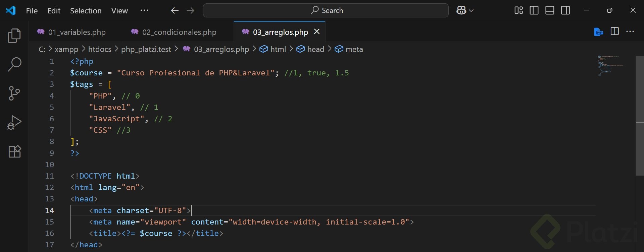Click the php_platzi.test breadcrumb folder
Viewport: 644px width, 252px height.
[x=146, y=49]
